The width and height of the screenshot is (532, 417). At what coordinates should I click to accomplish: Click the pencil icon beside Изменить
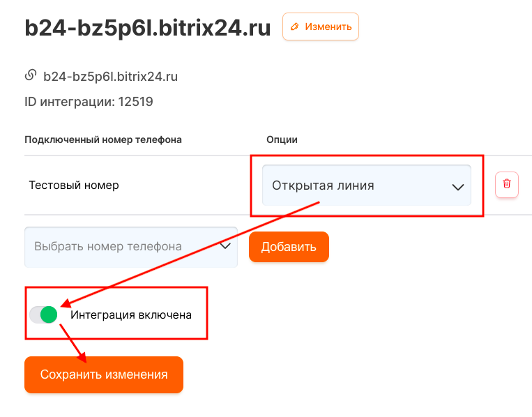click(295, 26)
